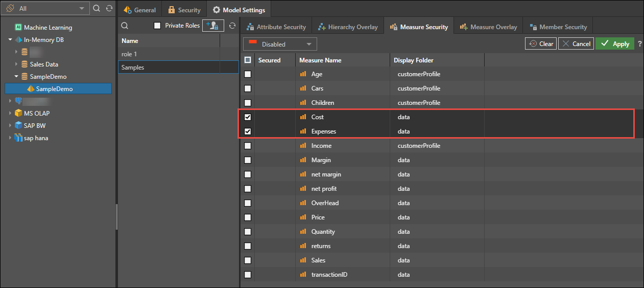Click the MS OLAP cube icon

[19, 114]
